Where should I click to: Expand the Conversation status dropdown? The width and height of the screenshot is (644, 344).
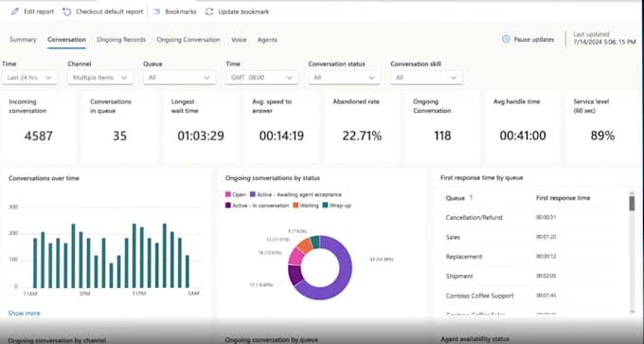[x=344, y=78]
